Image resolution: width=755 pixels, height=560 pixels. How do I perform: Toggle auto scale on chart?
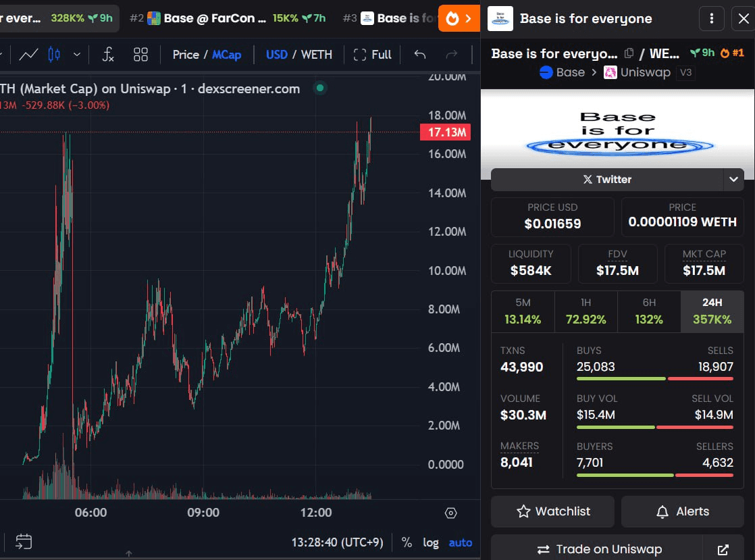tap(461, 542)
